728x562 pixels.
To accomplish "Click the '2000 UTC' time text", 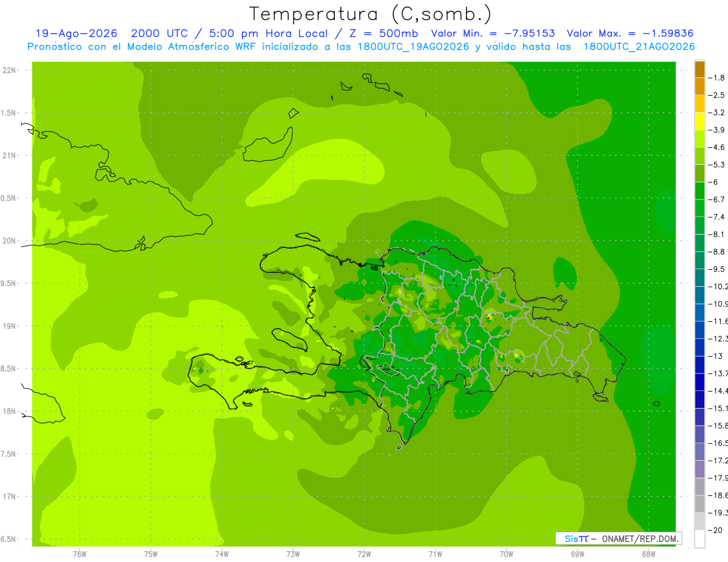I will click(x=160, y=33).
